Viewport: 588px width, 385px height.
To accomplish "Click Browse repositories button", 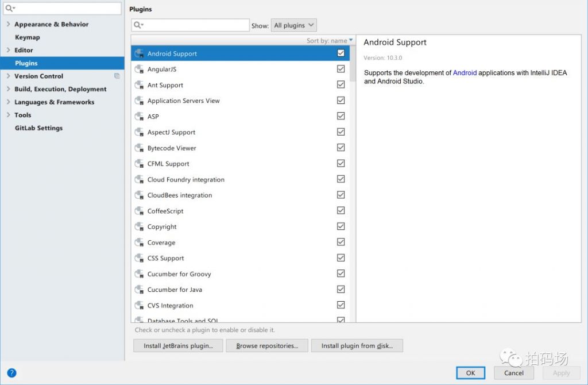I will [x=267, y=345].
